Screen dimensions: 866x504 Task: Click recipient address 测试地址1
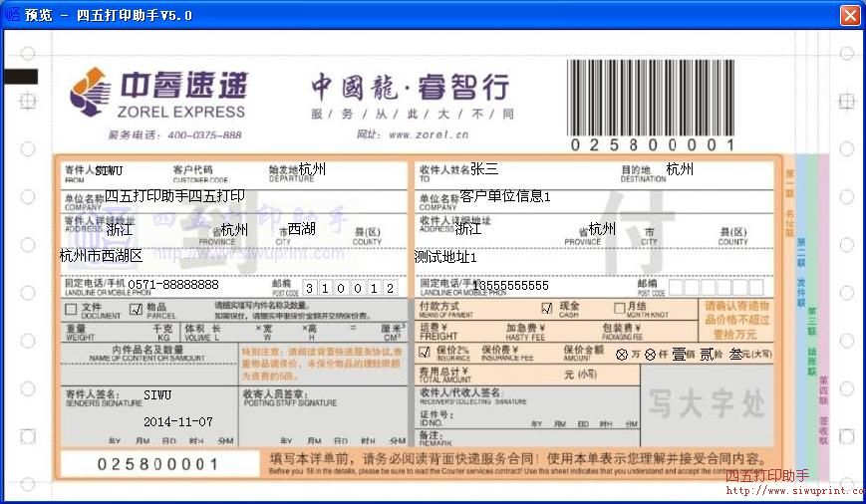[445, 257]
